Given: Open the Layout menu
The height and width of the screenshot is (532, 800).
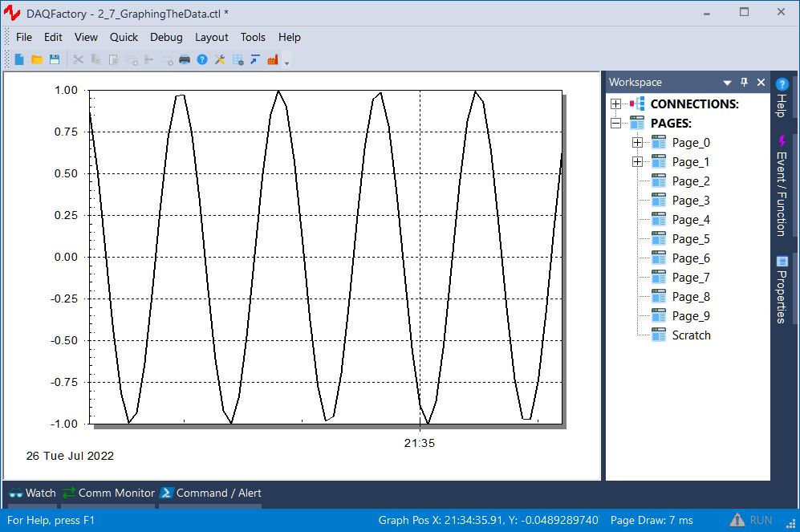Looking at the screenshot, I should pyautogui.click(x=212, y=37).
